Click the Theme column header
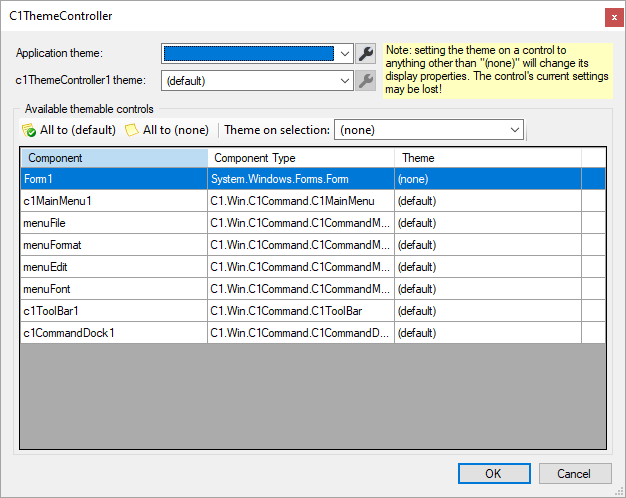This screenshot has height=498, width=626. click(x=487, y=158)
